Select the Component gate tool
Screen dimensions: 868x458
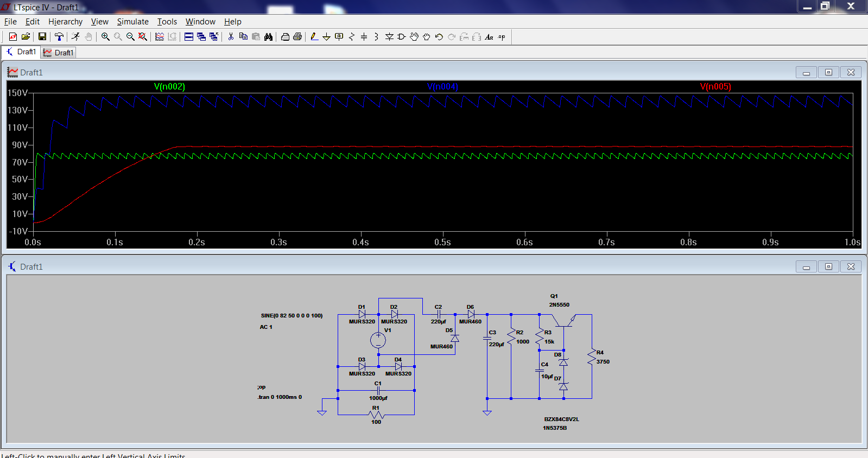click(402, 36)
